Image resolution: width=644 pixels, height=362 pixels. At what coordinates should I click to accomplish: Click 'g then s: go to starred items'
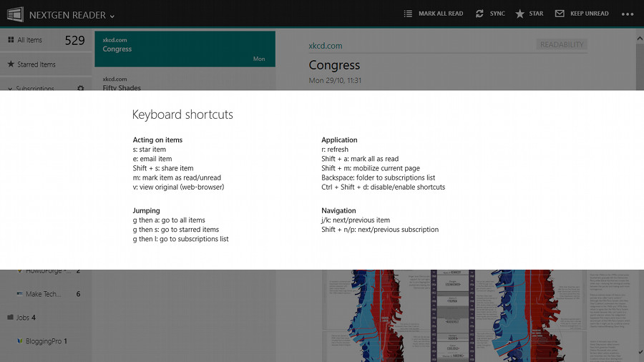[x=176, y=230]
